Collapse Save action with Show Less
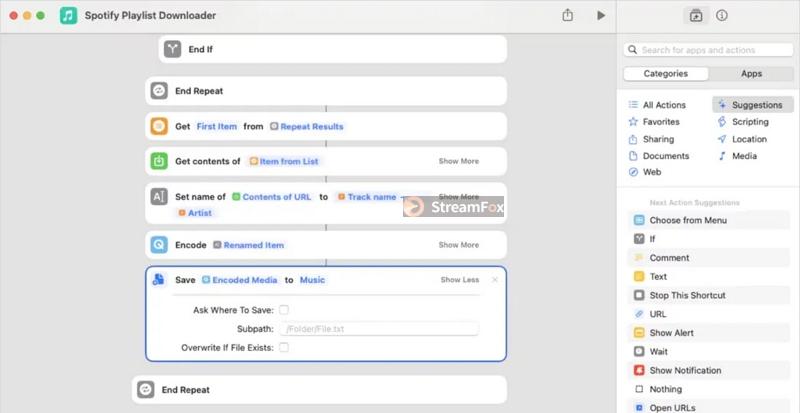 460,280
